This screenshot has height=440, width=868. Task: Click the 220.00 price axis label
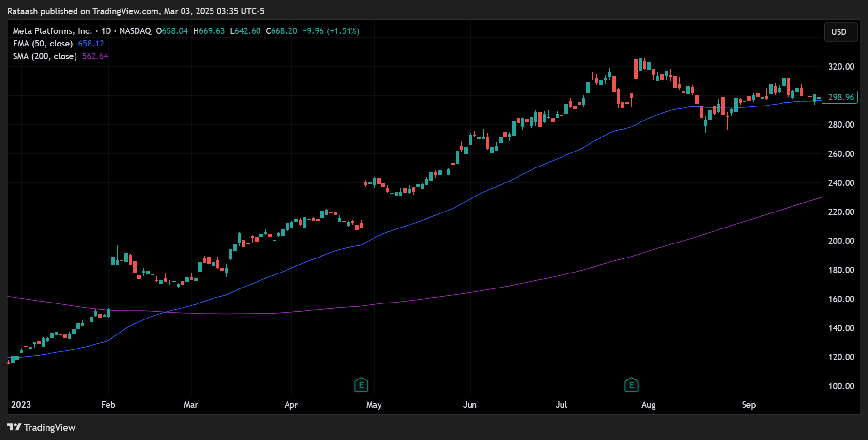tap(841, 212)
